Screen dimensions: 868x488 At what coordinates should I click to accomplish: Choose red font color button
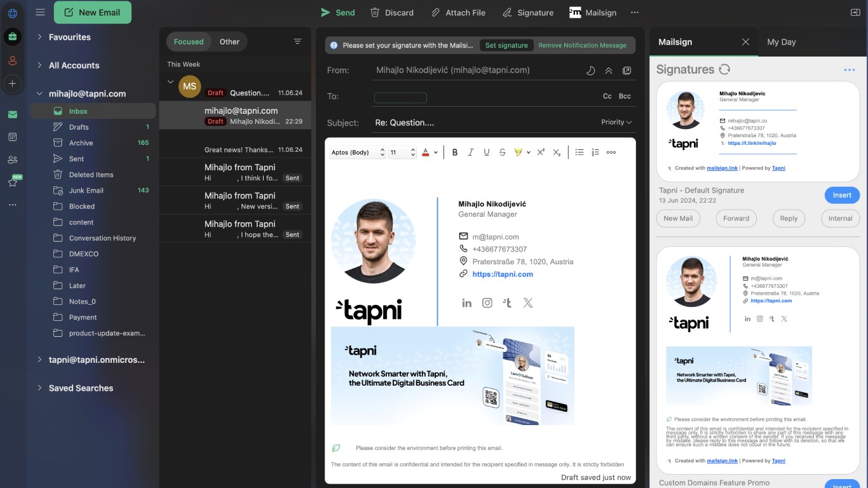426,152
